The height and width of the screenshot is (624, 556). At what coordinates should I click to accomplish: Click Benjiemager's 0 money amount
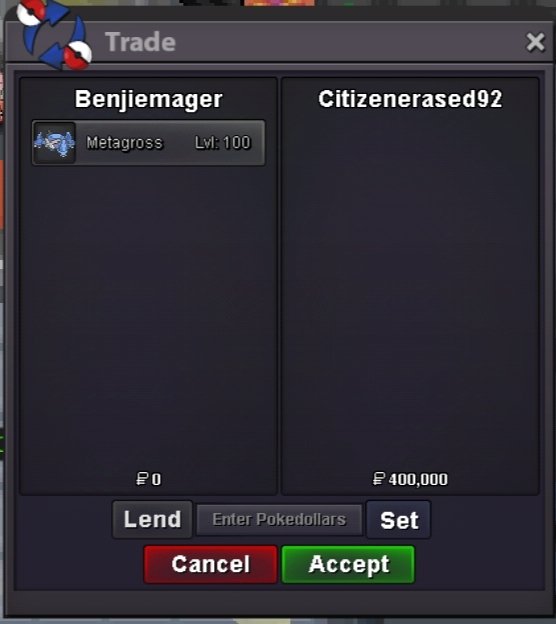pos(156,479)
